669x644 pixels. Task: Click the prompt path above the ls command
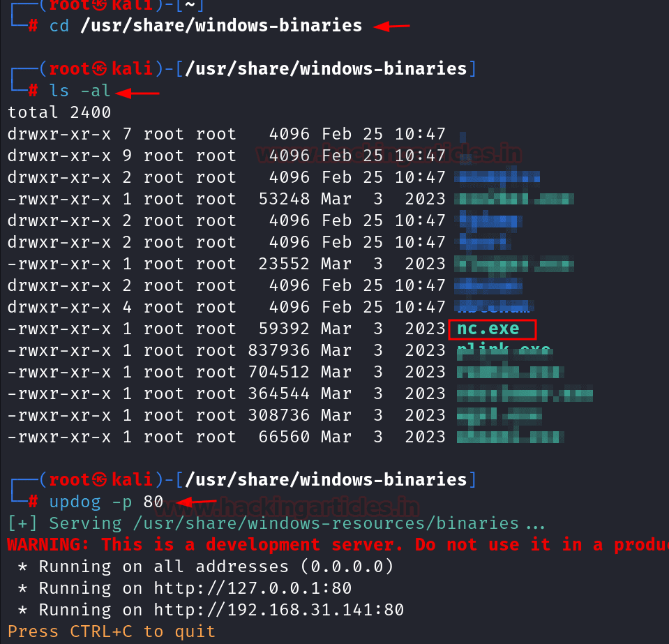[x=326, y=68]
